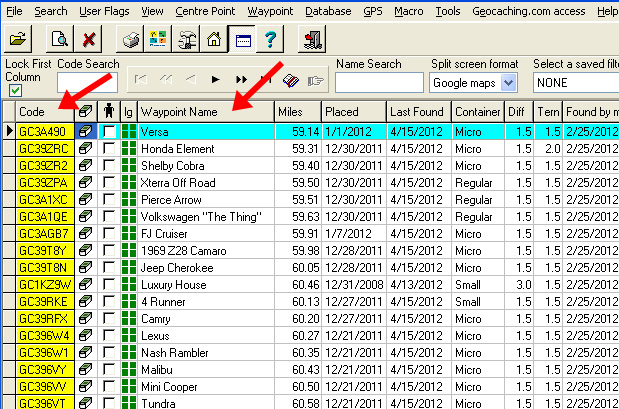The width and height of the screenshot is (619, 409).
Task: Click green log squares in Luxury House row
Action: [129, 285]
